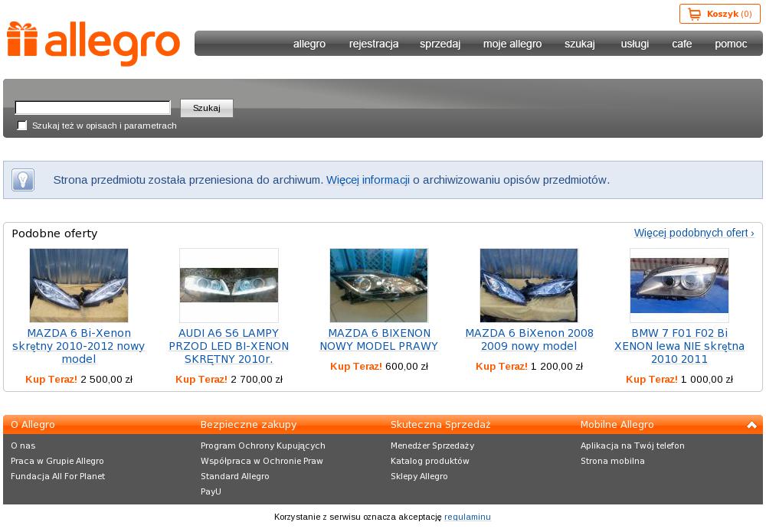This screenshot has width=766, height=532.
Task: Open the regulaminu terms link
Action: [x=467, y=517]
